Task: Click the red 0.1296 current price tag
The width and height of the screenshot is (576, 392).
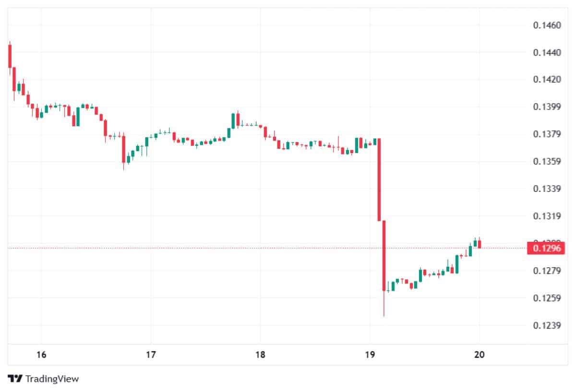Action: click(x=546, y=248)
